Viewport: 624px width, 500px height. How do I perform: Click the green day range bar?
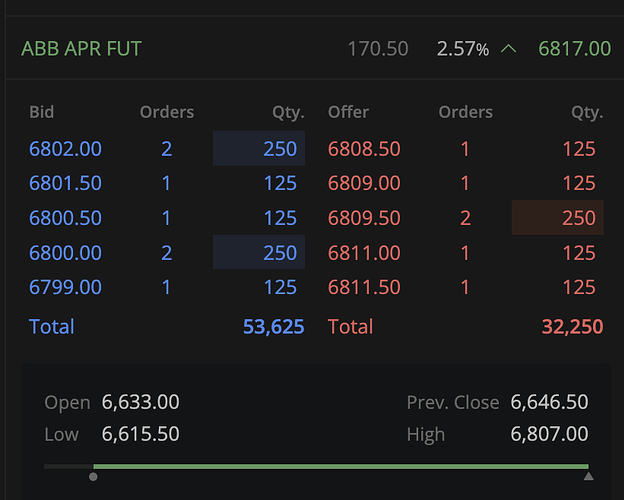tap(341, 466)
